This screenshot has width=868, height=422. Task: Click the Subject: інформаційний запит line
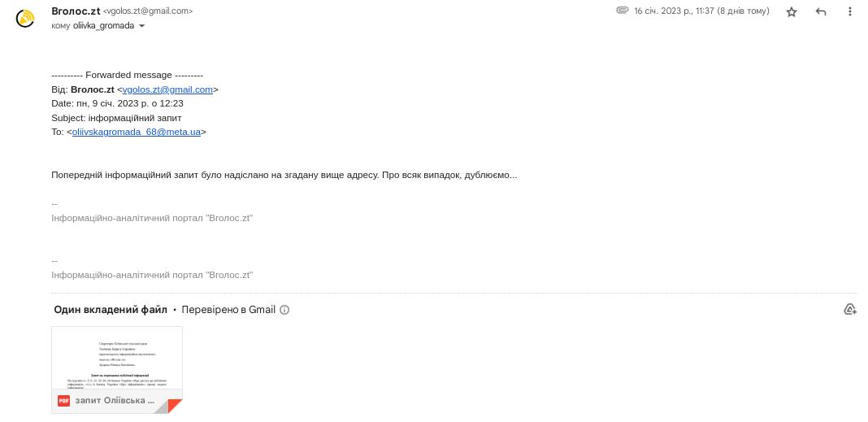[x=116, y=118]
